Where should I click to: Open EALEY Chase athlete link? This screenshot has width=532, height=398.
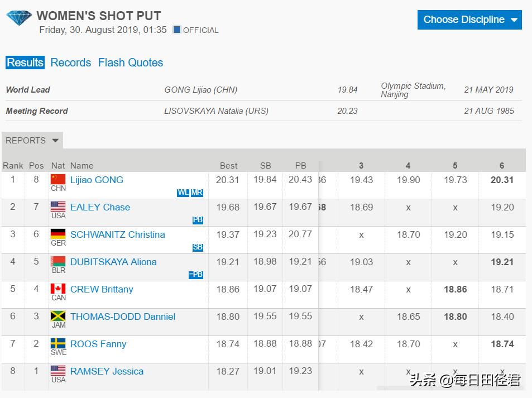[100, 207]
